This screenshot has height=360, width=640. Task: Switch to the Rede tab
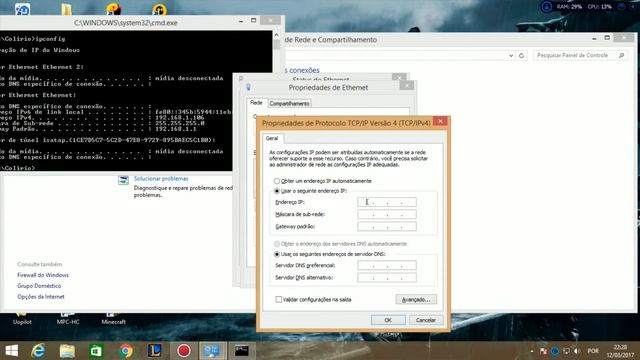coord(256,103)
